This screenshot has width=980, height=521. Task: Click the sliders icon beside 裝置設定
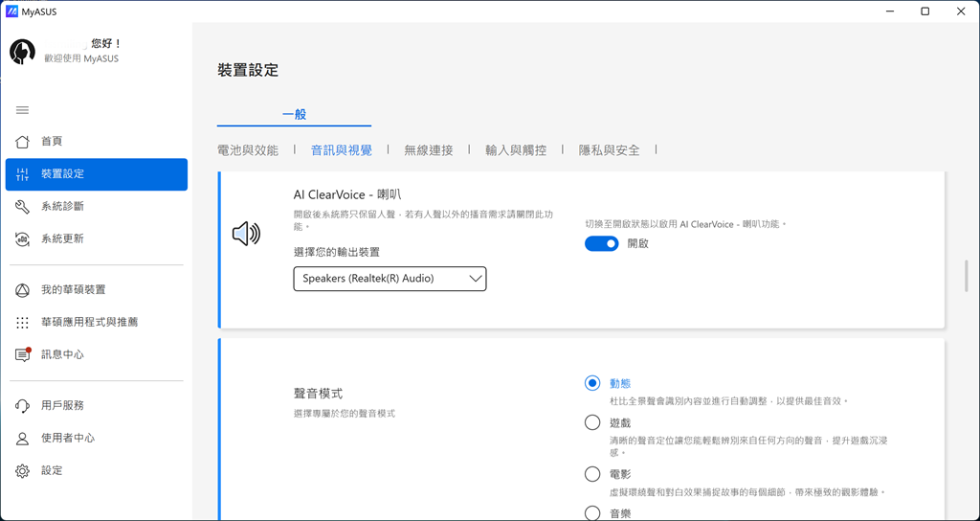pos(23,174)
